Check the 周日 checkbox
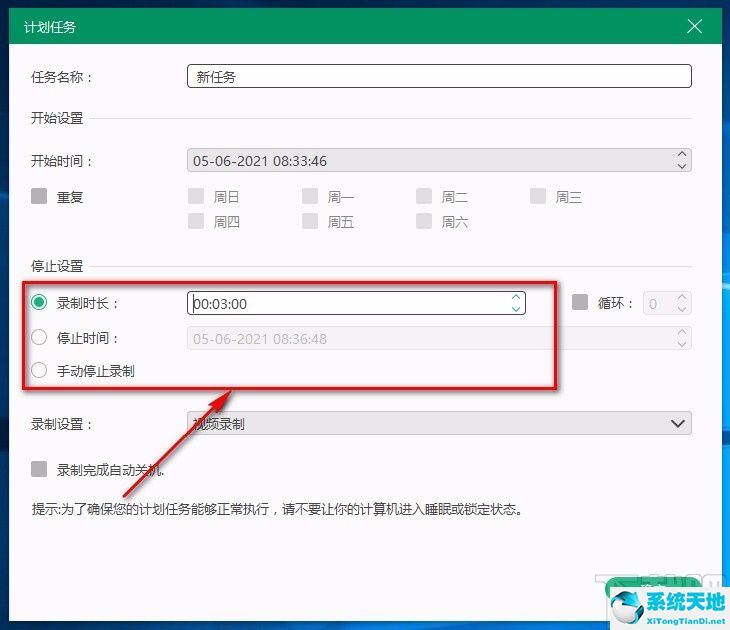 click(196, 196)
